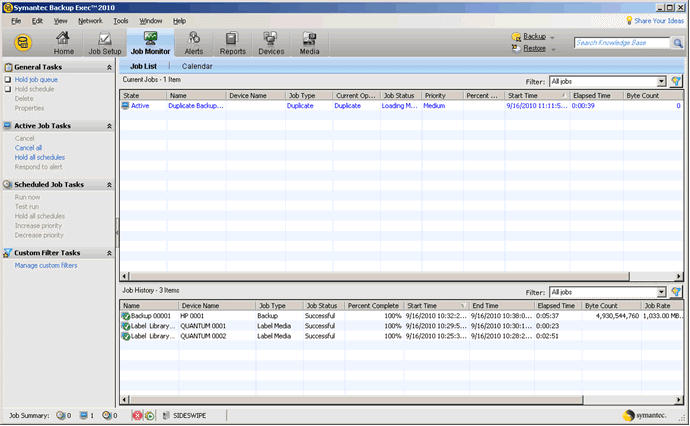This screenshot has width=690, height=426.
Task: Click the Job History custom filter funnel icon
Action: (x=676, y=292)
